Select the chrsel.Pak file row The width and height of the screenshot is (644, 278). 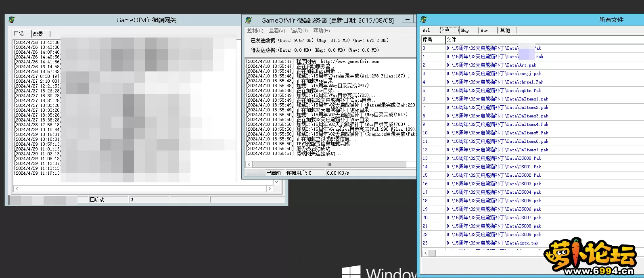click(533, 82)
